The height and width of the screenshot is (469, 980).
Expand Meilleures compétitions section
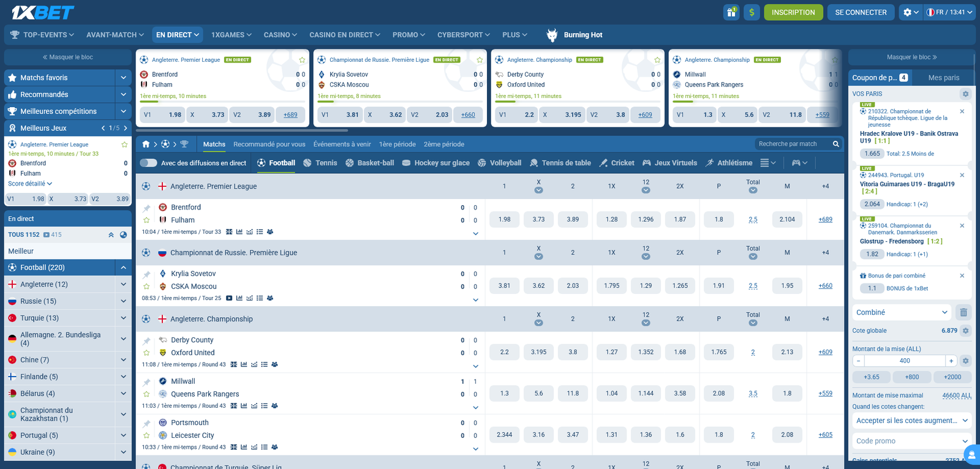pos(123,111)
